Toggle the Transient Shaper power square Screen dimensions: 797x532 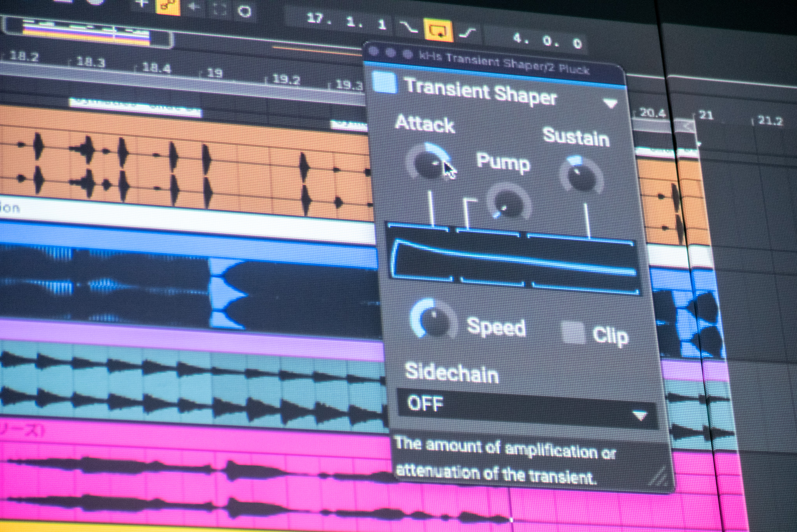384,83
